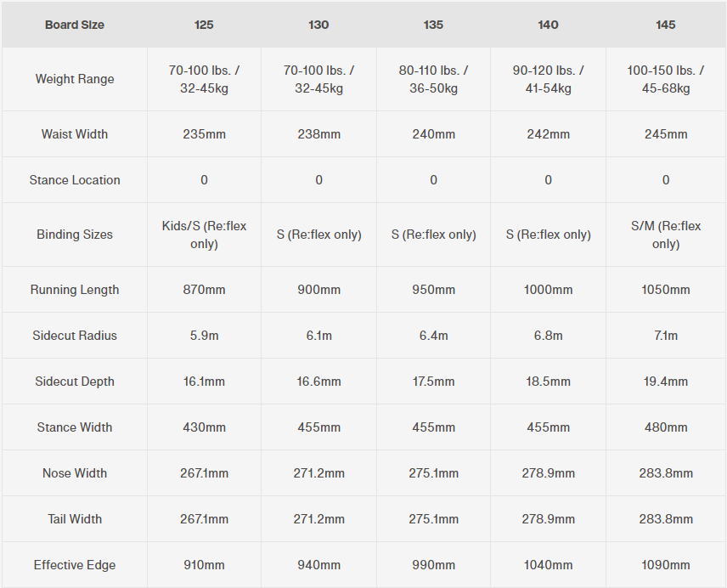Click the Tail Width row label

coord(75,519)
